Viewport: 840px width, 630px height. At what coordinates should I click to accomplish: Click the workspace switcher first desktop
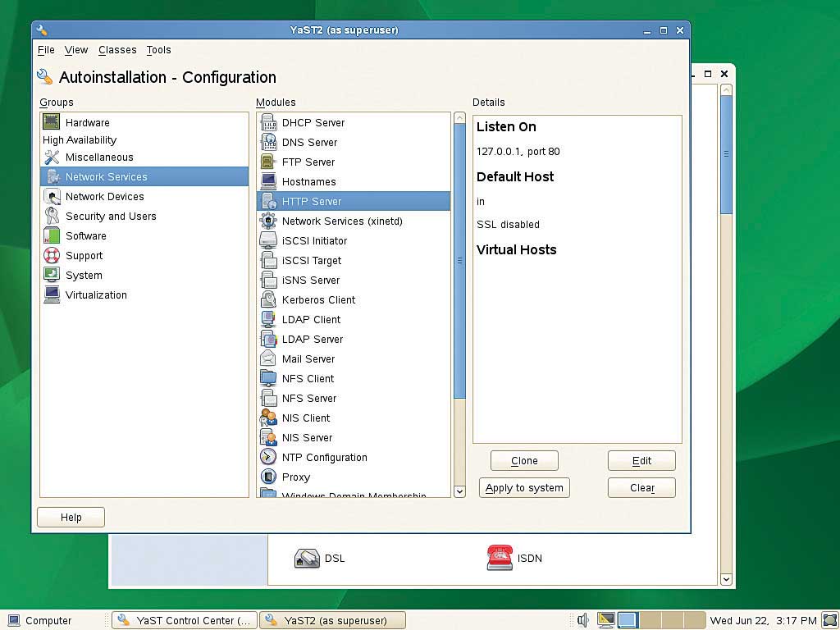(x=628, y=620)
